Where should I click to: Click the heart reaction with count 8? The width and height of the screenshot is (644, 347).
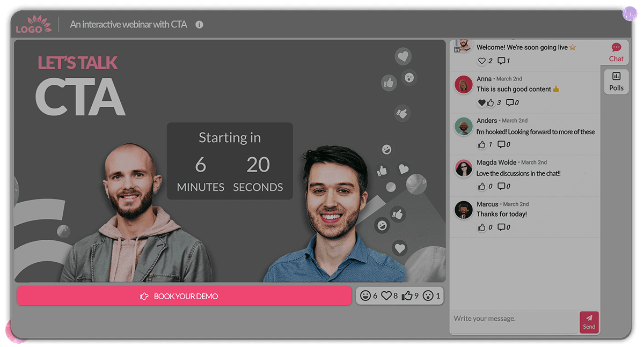click(386, 296)
